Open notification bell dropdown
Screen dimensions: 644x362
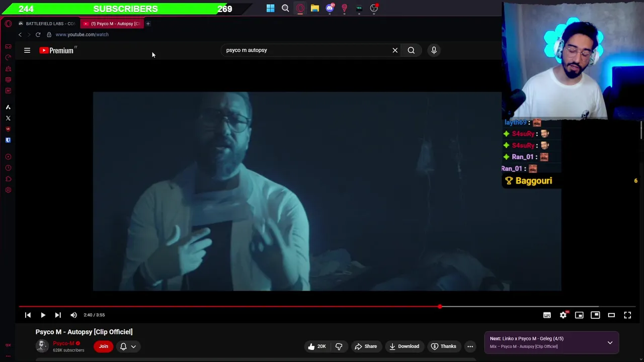point(128,346)
